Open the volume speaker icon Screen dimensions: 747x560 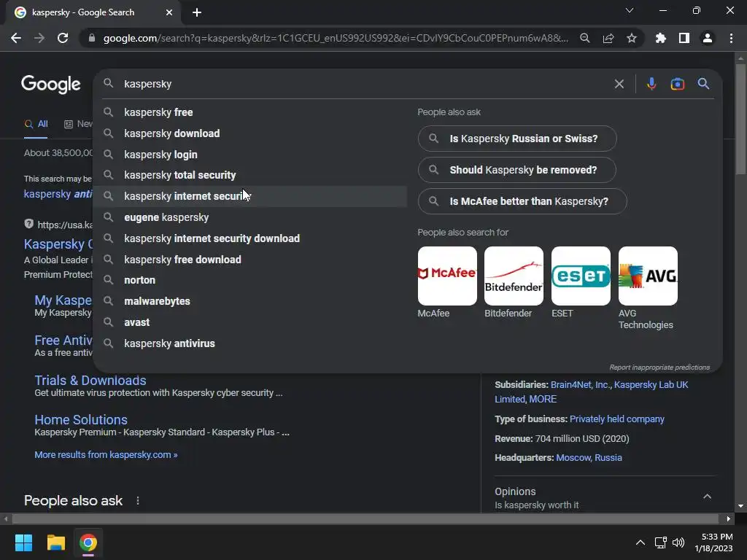678,542
